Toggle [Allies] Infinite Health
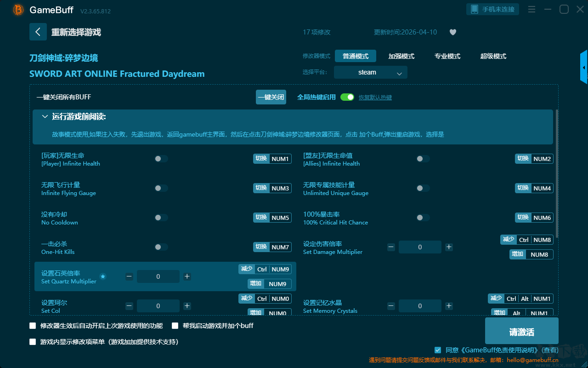Viewport: 588px width, 368px height. point(423,159)
